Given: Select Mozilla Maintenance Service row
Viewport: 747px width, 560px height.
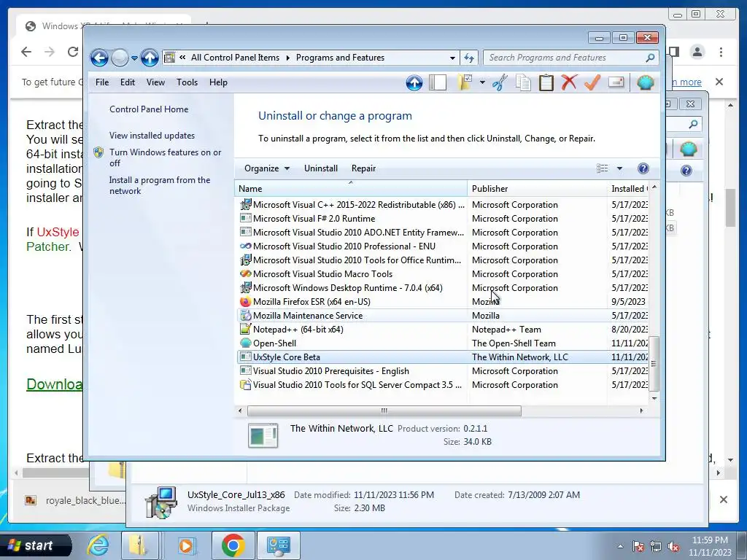Looking at the screenshot, I should tap(443, 315).
